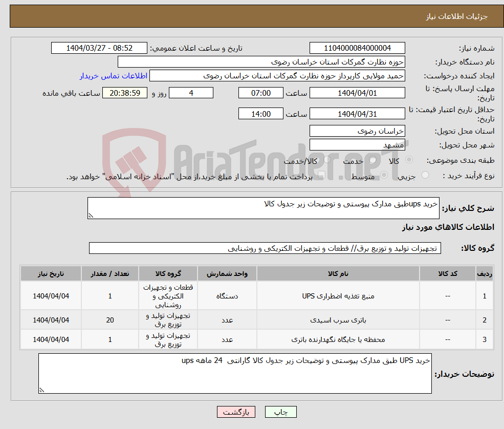Choose the جزیی purchase process option
The image size is (504, 429).
point(425,175)
